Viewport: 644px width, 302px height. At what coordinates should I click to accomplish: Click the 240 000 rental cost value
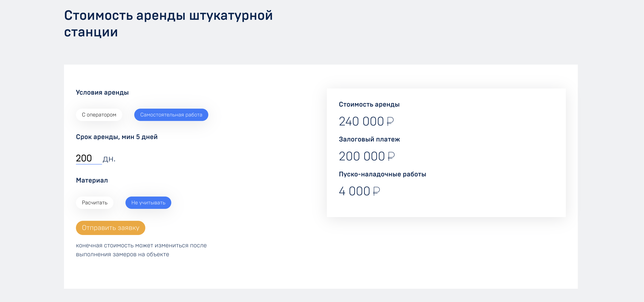361,122
